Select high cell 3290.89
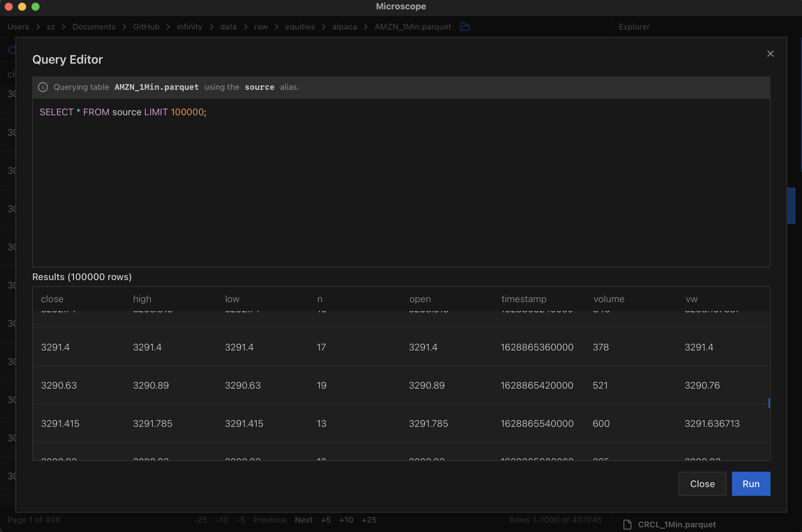802x532 pixels. tap(151, 385)
